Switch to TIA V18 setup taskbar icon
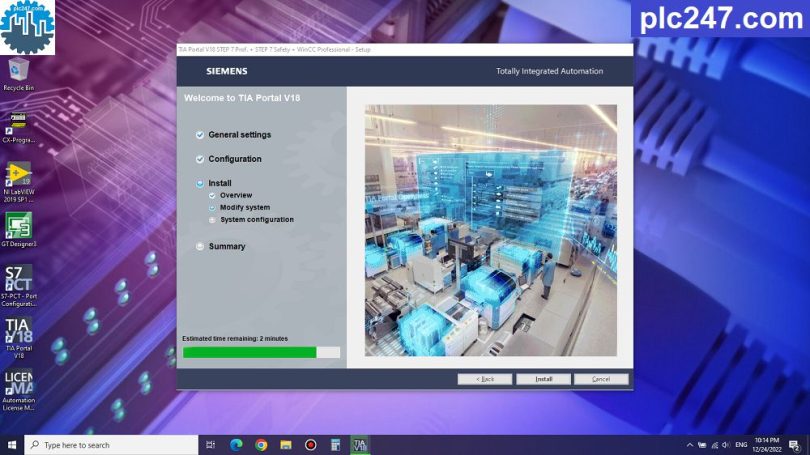 click(x=360, y=445)
